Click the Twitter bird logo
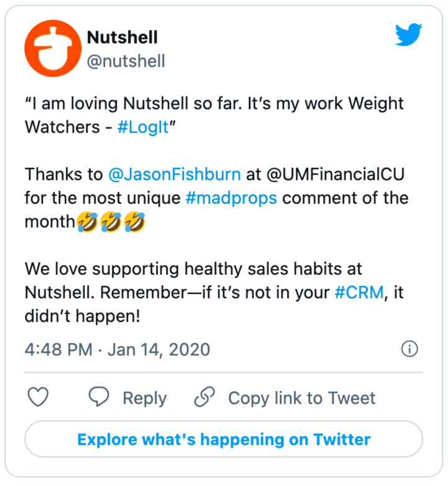Image resolution: width=448 pixels, height=486 pixels. click(408, 34)
